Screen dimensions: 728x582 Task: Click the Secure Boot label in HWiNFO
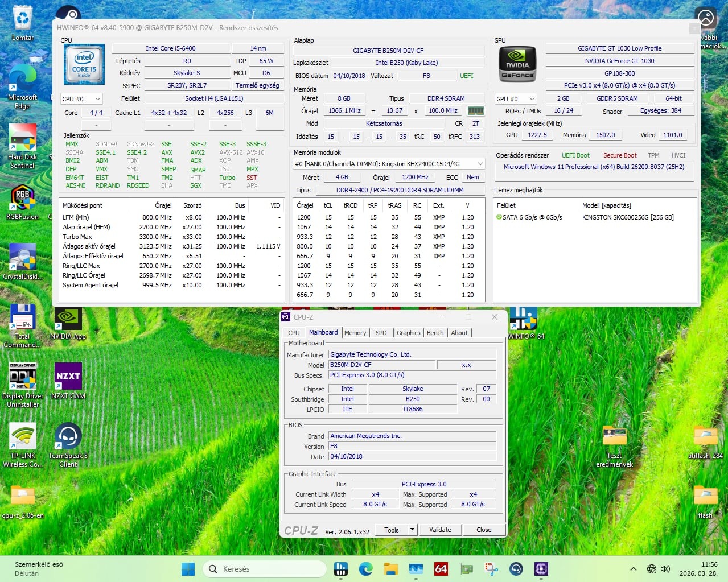pyautogui.click(x=620, y=155)
